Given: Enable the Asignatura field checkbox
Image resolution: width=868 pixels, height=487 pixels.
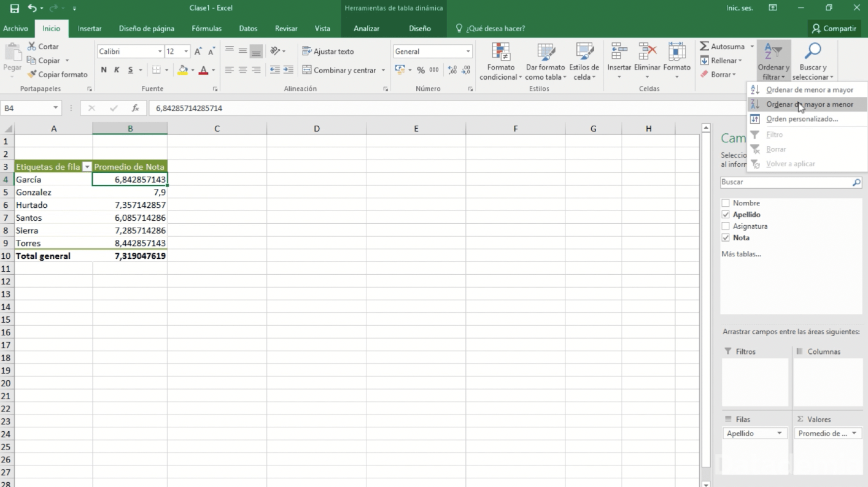Looking at the screenshot, I should (726, 226).
